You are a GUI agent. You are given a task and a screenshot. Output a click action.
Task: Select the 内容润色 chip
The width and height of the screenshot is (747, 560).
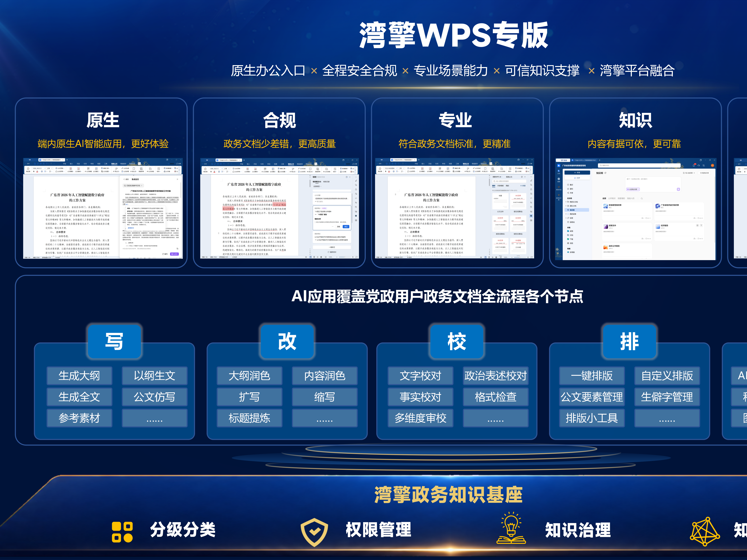coord(325,376)
